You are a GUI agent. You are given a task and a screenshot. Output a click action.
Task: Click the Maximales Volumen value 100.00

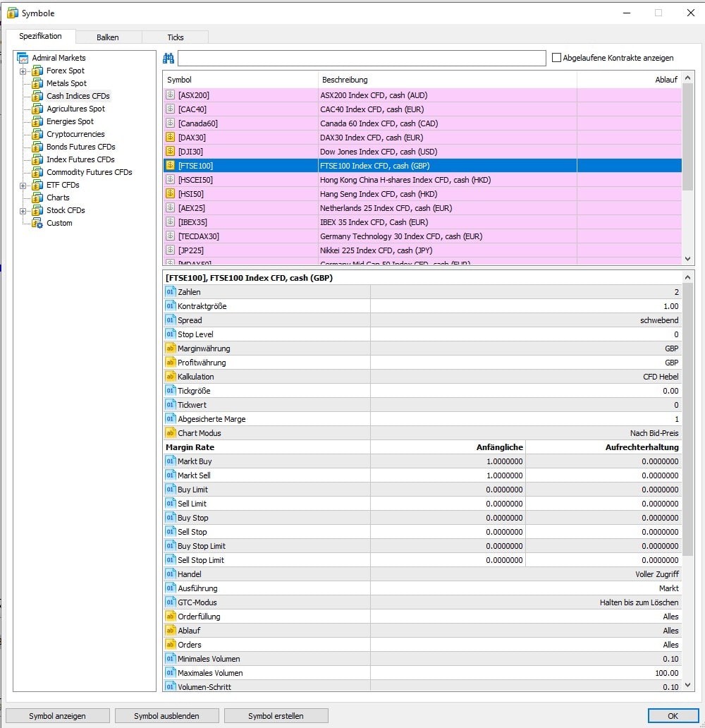(x=666, y=673)
